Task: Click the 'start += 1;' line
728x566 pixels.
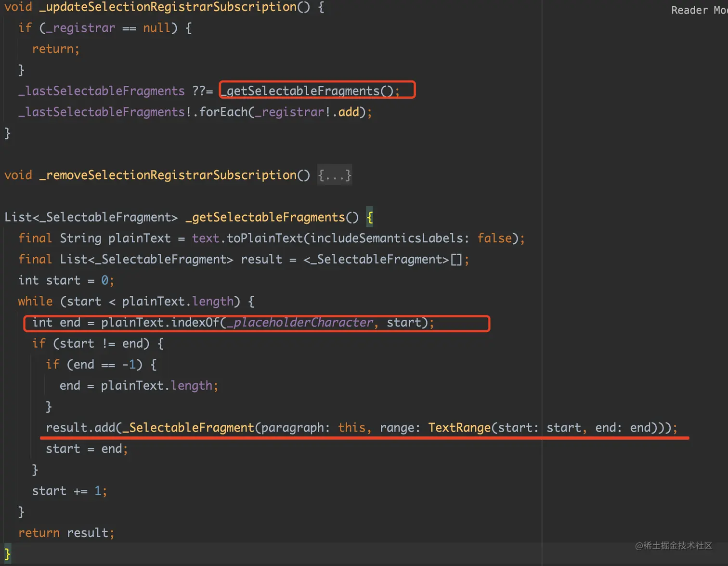Action: (x=69, y=491)
